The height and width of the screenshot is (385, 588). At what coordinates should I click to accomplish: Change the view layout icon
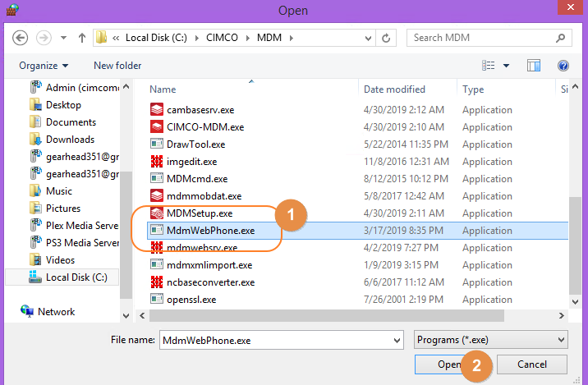(489, 66)
